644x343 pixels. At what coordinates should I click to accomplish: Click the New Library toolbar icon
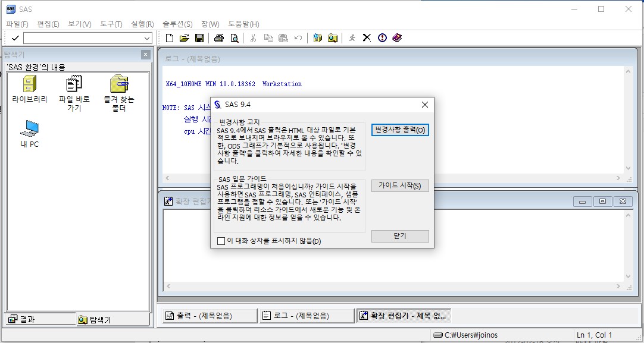[x=317, y=38]
